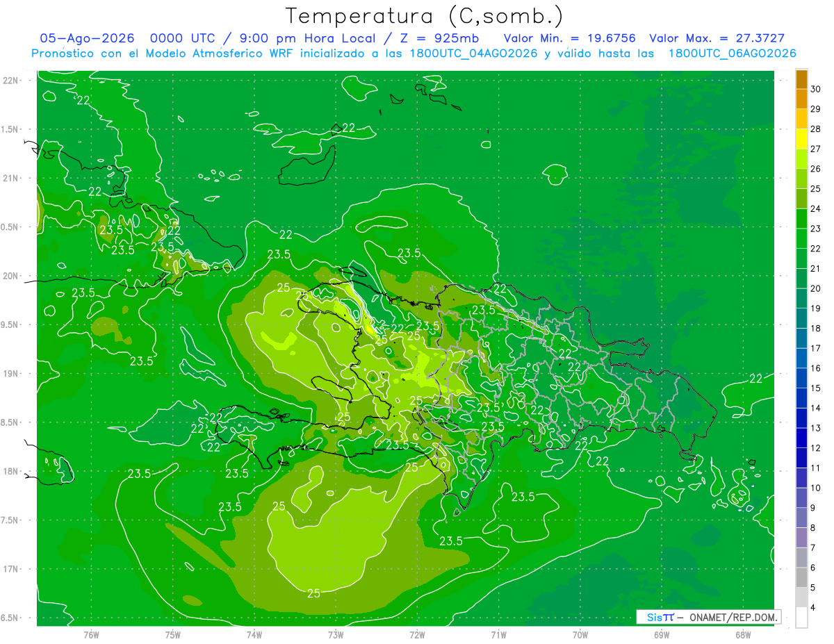Pick the dark blue legend swatch between 12 and 13

[x=801, y=438]
